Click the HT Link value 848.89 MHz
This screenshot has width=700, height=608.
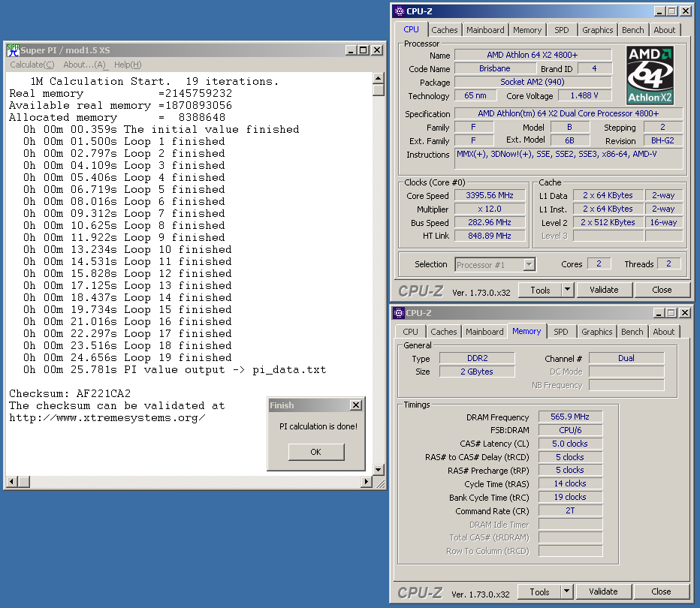pos(490,236)
